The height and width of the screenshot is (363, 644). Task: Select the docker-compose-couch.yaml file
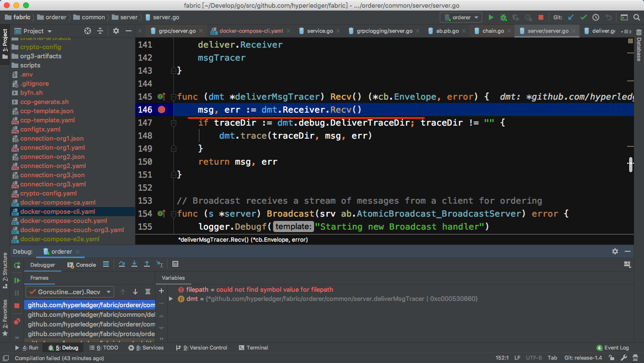pos(64,220)
